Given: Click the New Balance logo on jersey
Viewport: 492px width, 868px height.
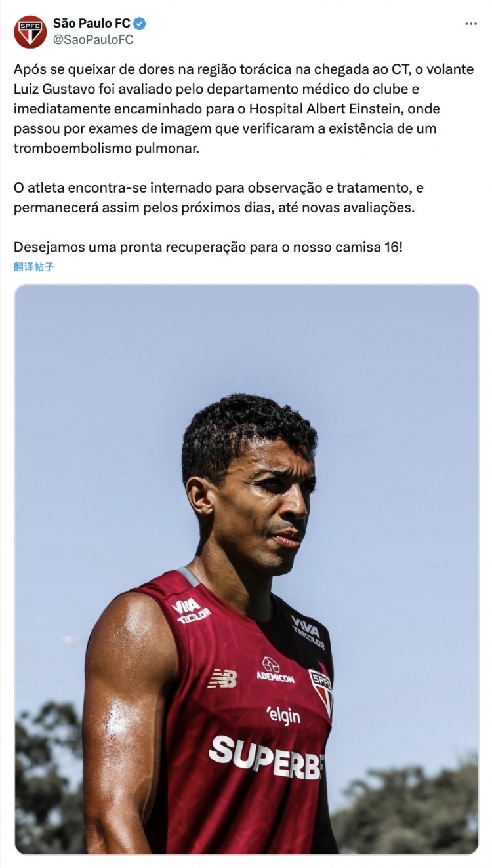Looking at the screenshot, I should 222,679.
